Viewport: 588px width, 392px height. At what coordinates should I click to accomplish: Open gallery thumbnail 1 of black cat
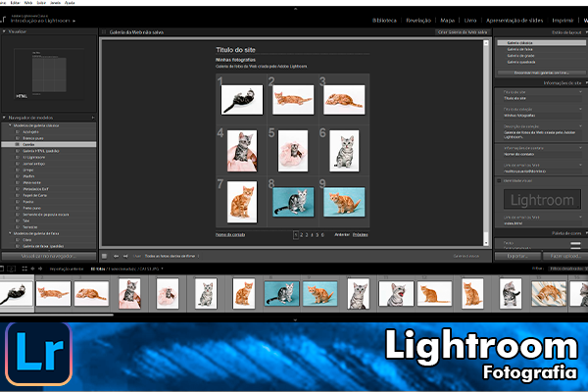pyautogui.click(x=242, y=99)
